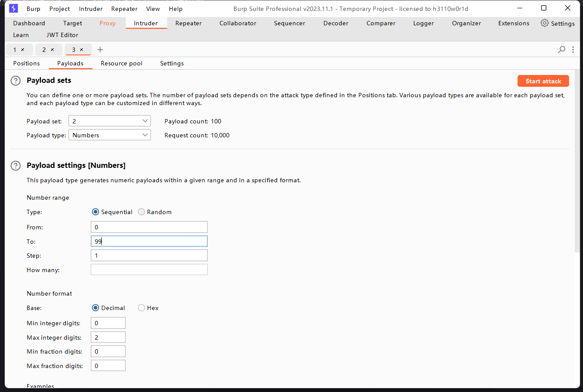
Task: Click the Min integer digits field
Action: (x=108, y=323)
